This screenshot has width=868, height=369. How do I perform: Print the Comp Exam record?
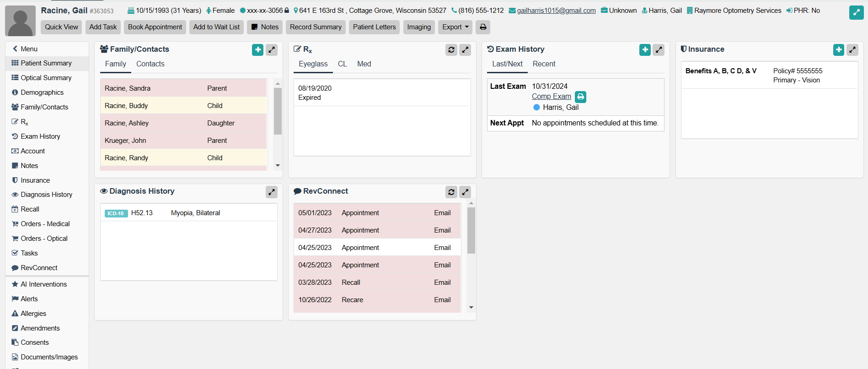(x=580, y=97)
